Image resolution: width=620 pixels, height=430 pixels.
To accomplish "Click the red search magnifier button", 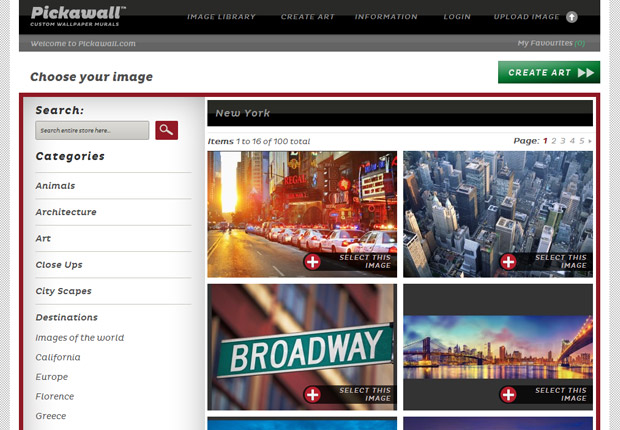I will [x=166, y=130].
